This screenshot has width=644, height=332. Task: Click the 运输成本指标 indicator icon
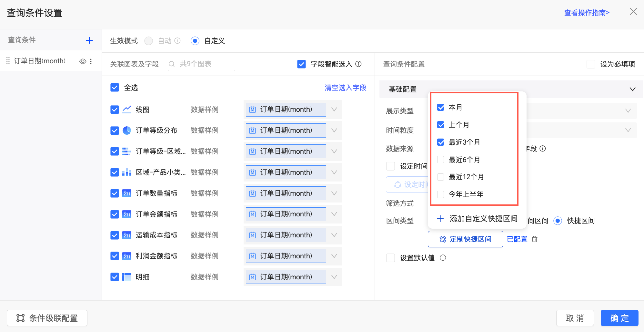[127, 235]
